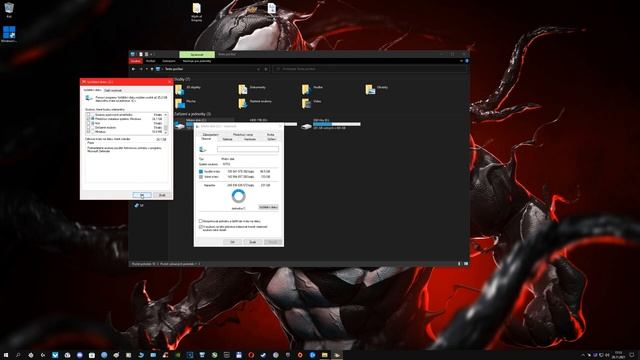
Task: Toggle the Dočasné soubory checkbox
Action: [88, 127]
